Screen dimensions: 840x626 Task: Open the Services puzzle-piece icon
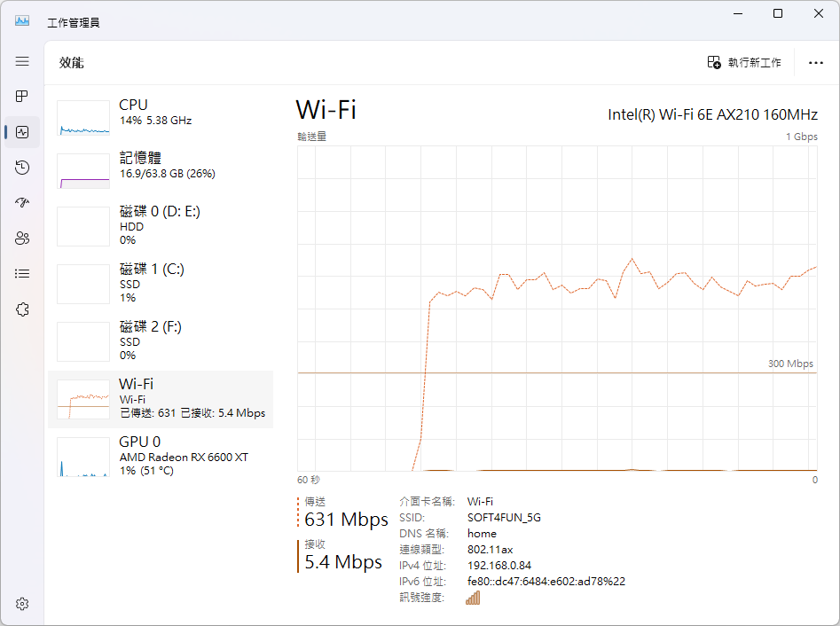(22, 309)
